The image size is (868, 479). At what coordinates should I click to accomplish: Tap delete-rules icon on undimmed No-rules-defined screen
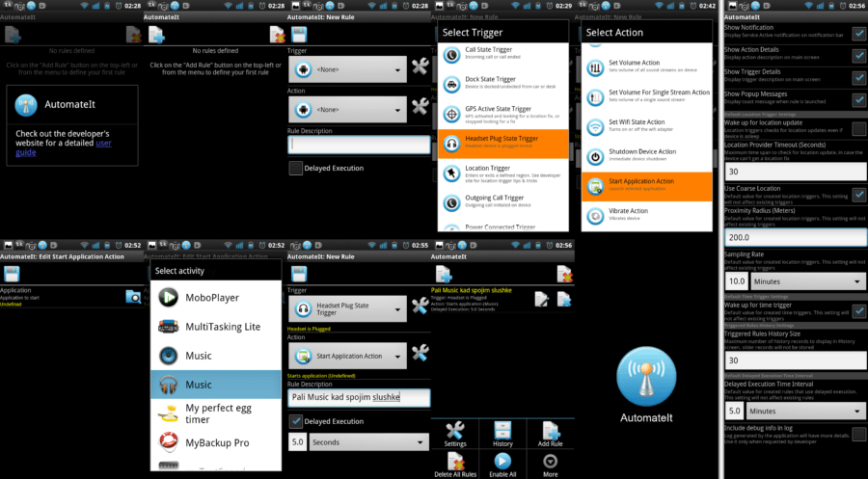click(278, 35)
